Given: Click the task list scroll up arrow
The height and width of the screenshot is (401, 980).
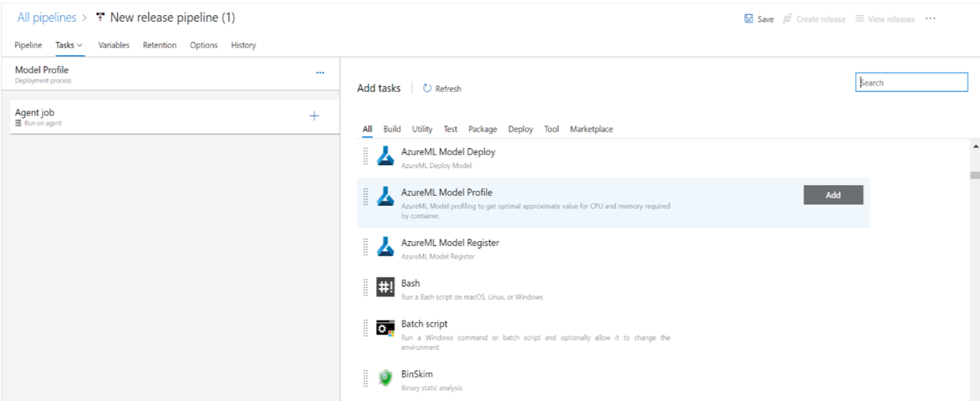Looking at the screenshot, I should tap(975, 146).
